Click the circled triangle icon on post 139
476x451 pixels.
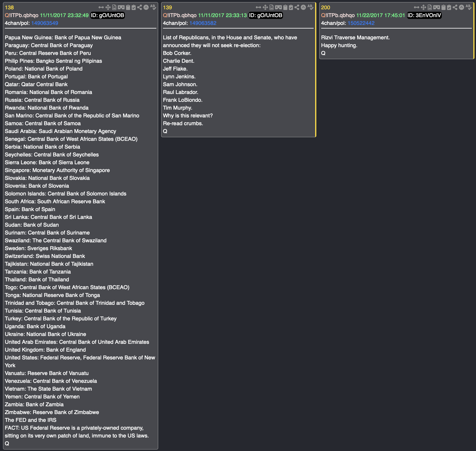tap(303, 7)
